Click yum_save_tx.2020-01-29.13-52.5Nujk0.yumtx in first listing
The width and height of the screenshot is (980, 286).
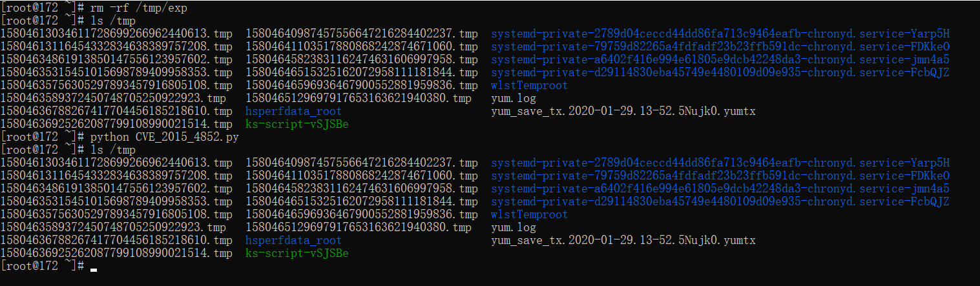coord(623,111)
